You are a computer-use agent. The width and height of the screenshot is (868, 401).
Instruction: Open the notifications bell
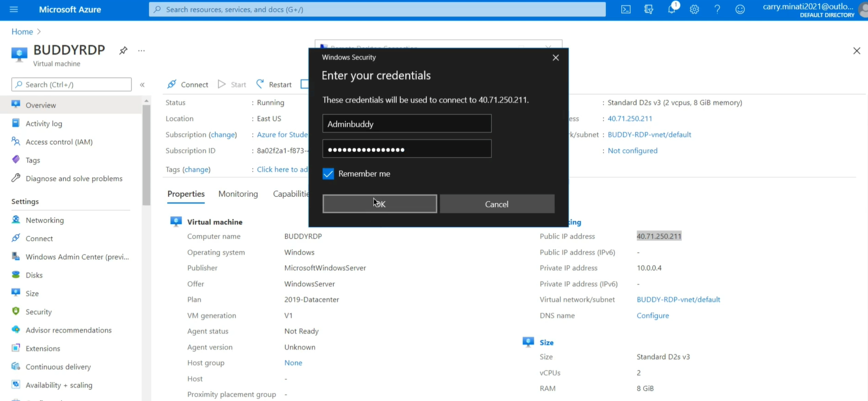point(672,9)
